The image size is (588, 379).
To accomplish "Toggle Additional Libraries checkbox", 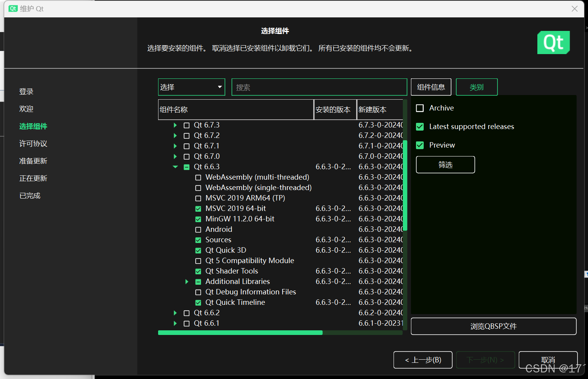I will pyautogui.click(x=198, y=282).
